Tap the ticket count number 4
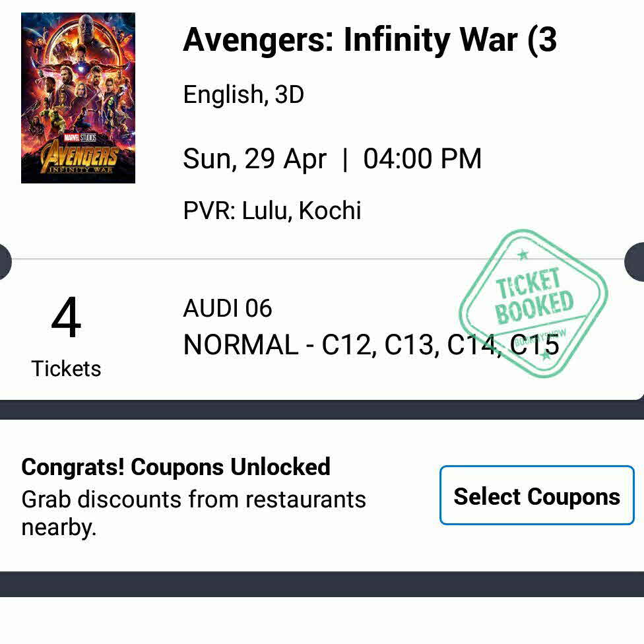This screenshot has height=644, width=644. click(x=66, y=319)
